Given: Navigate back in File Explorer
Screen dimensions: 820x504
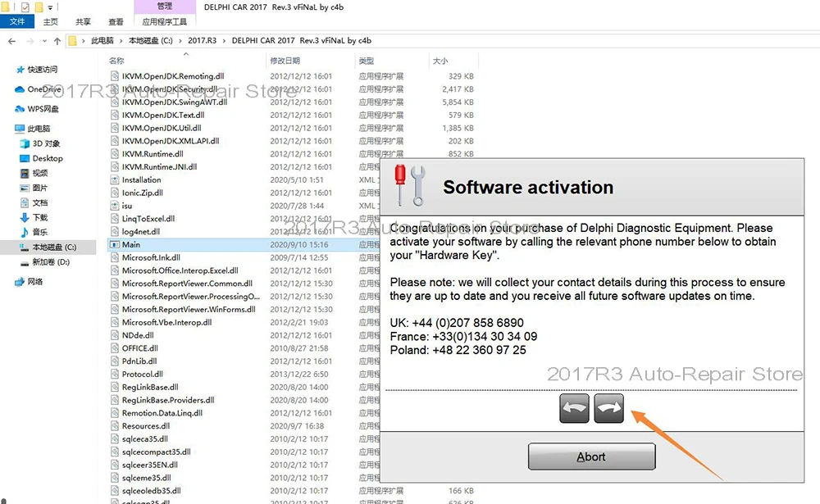Looking at the screenshot, I should (12, 41).
